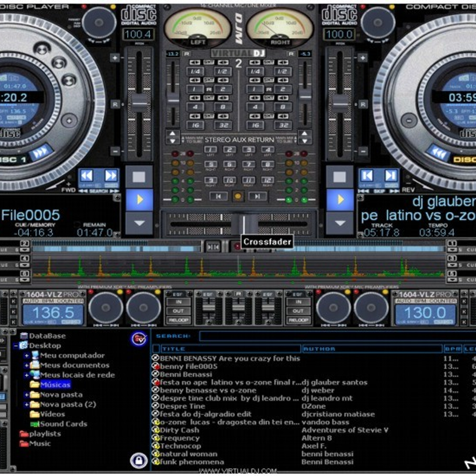This screenshot has height=476, width=476.
Task: Reset left deck pitch with R button
Action: (115, 104)
